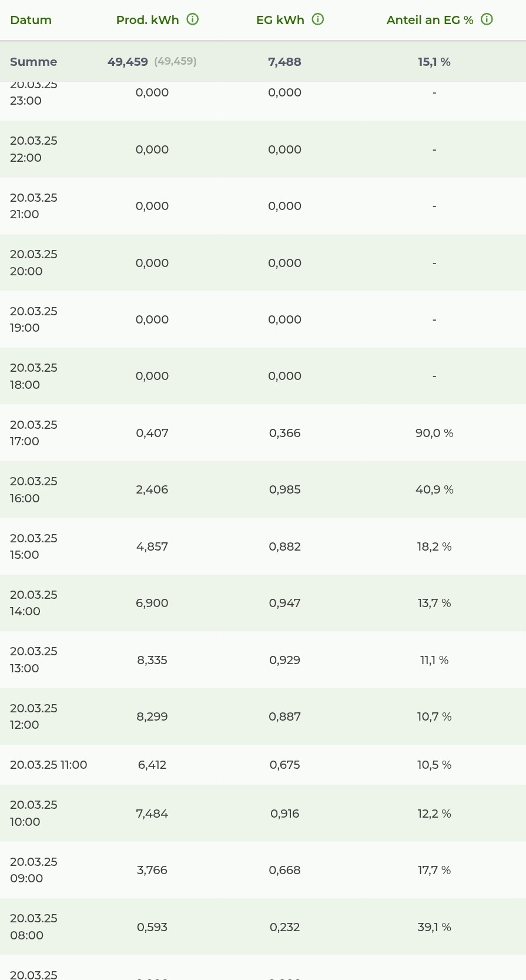The height and width of the screenshot is (980, 526).
Task: Select the Anteil an EG % header
Action: [430, 20]
